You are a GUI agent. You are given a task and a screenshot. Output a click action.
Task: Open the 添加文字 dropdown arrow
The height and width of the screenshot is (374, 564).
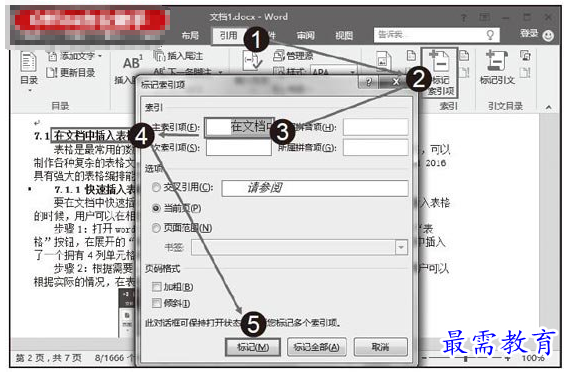coord(100,56)
